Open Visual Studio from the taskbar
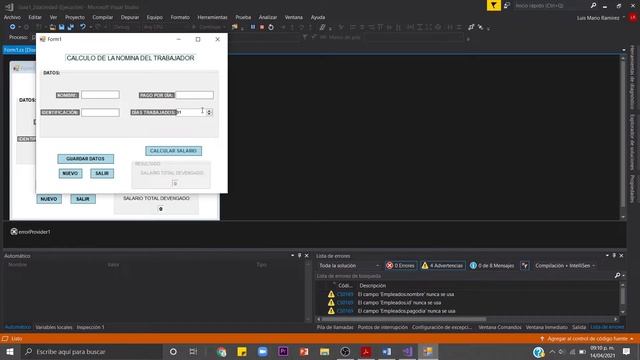The height and width of the screenshot is (360, 640). coord(407,351)
